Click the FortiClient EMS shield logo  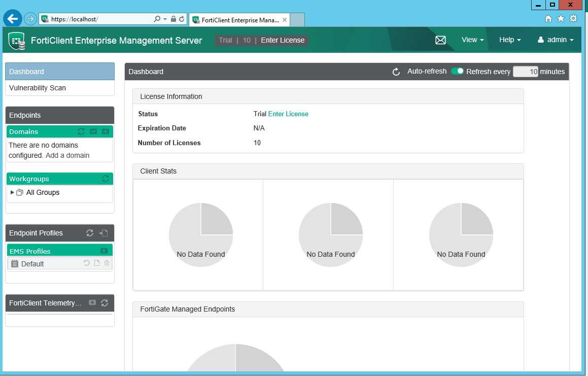click(x=17, y=41)
